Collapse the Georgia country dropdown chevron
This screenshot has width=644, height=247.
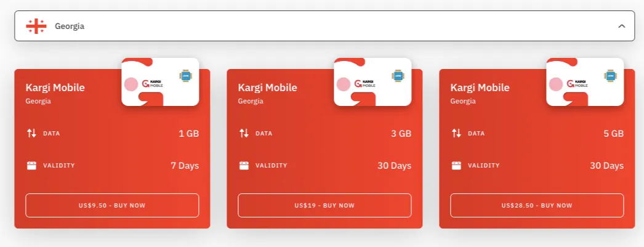click(621, 26)
